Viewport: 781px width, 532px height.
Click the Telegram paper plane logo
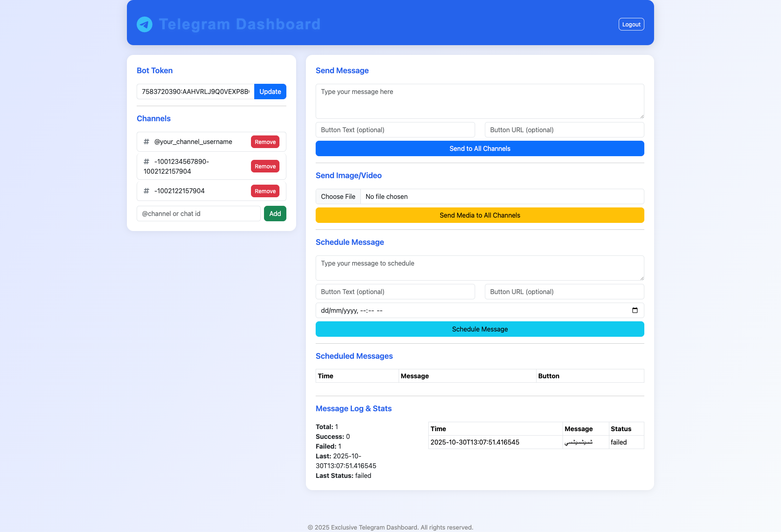(144, 24)
